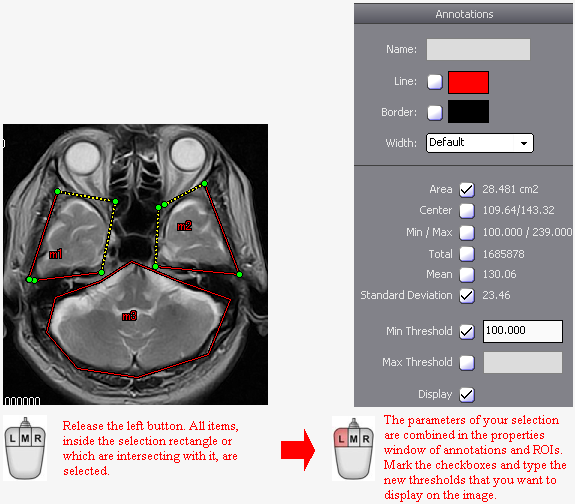Viewport: 575px width, 504px height.
Task: Click the m1 ROI label
Action: click(x=56, y=254)
